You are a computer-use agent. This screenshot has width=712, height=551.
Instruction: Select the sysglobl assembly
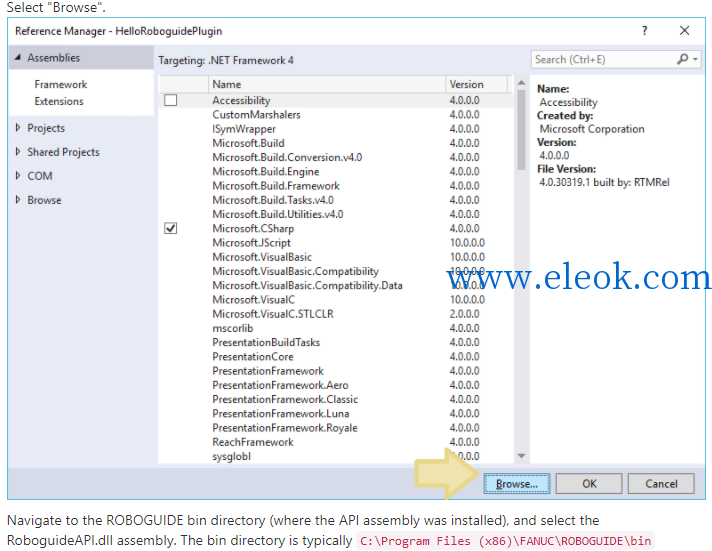(336, 456)
